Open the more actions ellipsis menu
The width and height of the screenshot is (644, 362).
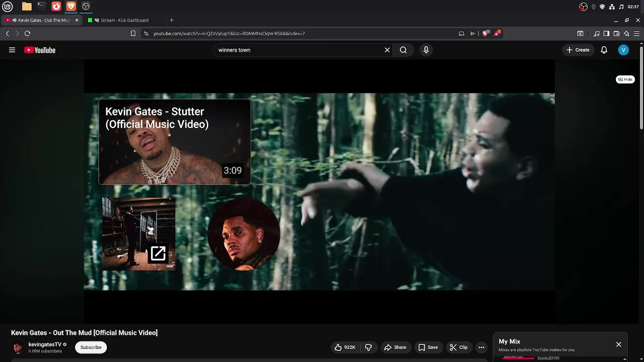click(481, 347)
